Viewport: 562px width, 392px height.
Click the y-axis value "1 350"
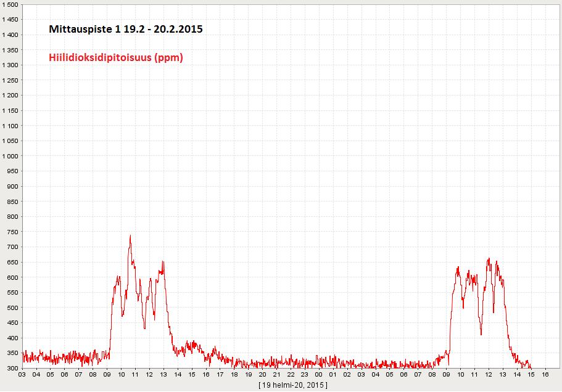(x=10, y=50)
